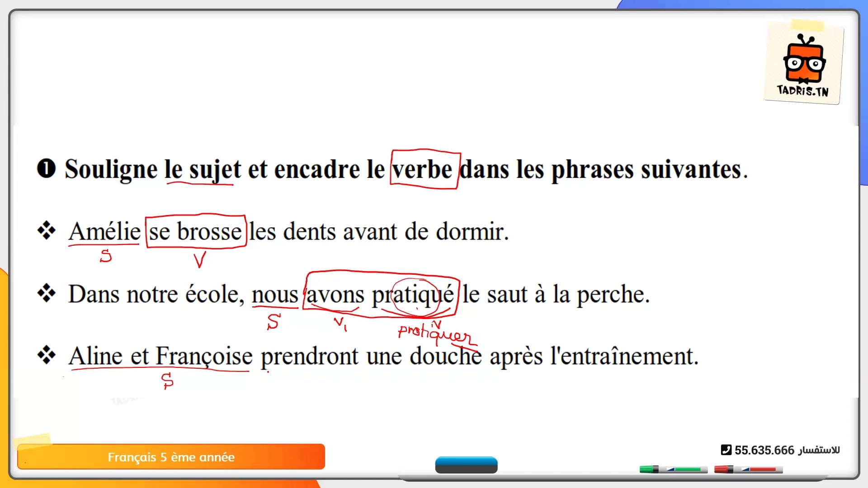Click the phone number 55.635.666
Image resolution: width=868 pixels, height=488 pixels.
pos(764,450)
